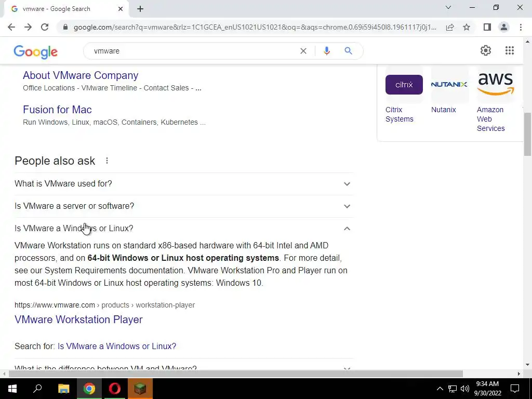Open the People also ask options menu

coord(107,161)
